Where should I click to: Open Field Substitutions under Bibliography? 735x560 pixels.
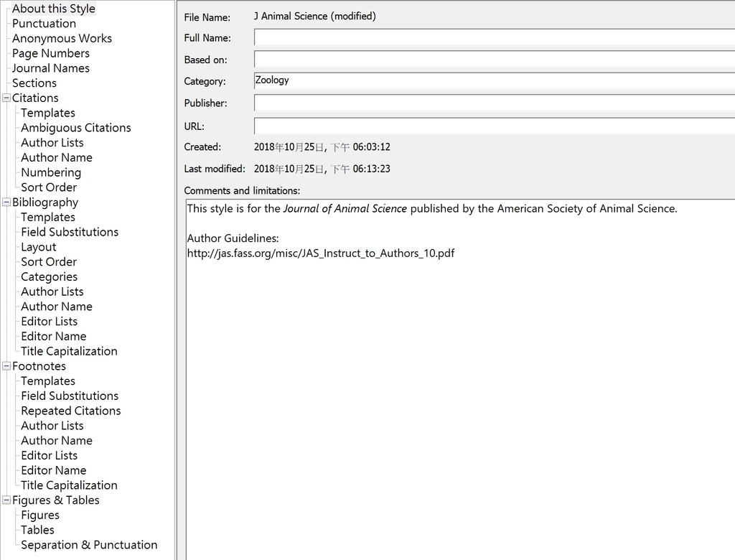tap(70, 232)
